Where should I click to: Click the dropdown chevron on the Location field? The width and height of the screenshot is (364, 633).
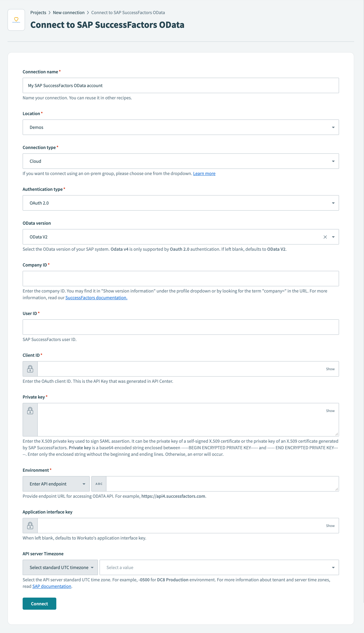333,127
